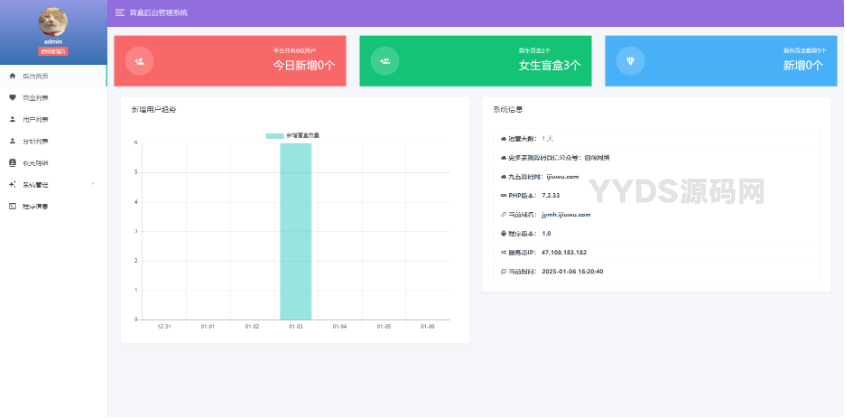The width and height of the screenshot is (846, 420).
Task: Click the cloud icon beside 1 天 row
Action: point(504,139)
